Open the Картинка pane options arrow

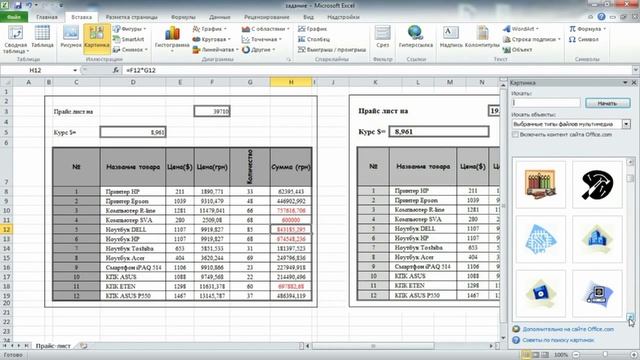625,82
